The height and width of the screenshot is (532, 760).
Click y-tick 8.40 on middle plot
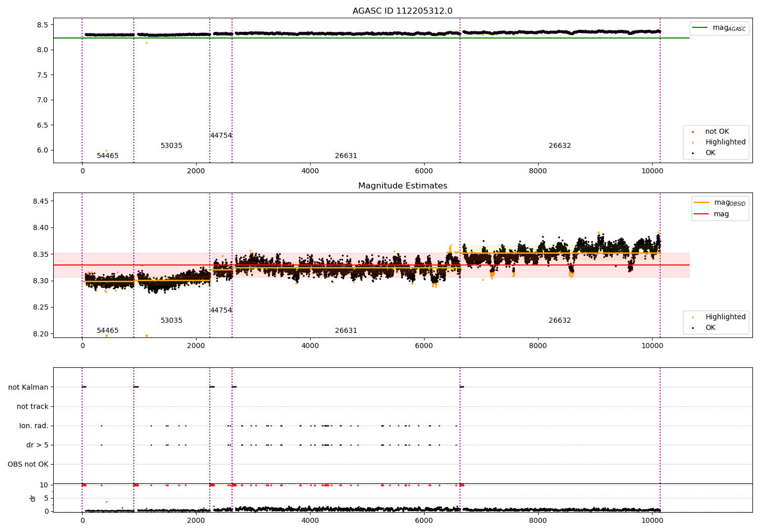tap(41, 228)
